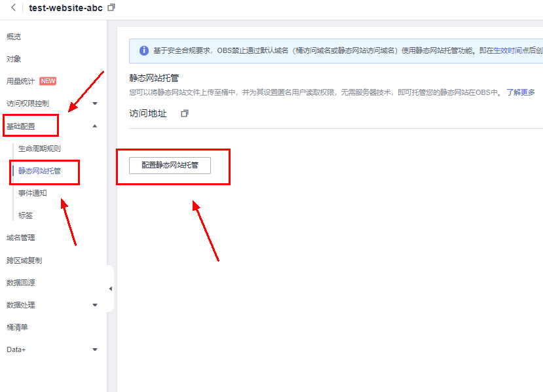Copy the 访问地址 access address
Screen dimensions: 543x392
185,113
